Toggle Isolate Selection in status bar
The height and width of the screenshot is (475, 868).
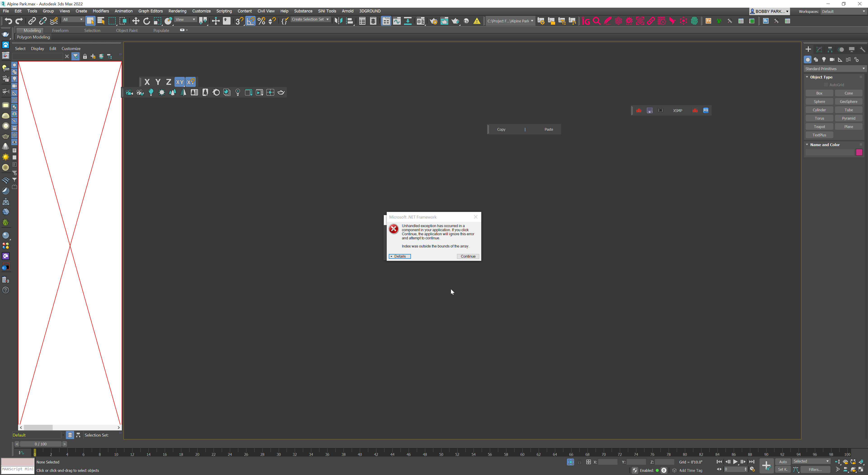pos(570,462)
